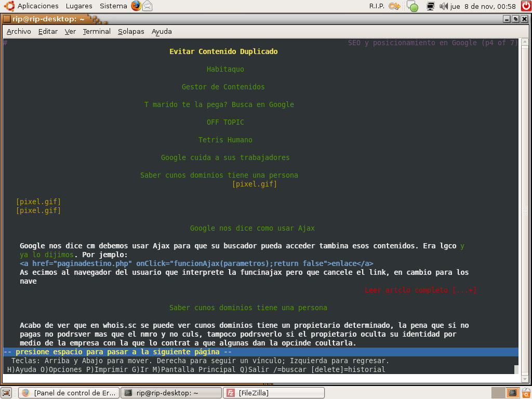Expand the Aplicaciones panel menu
The width and height of the screenshot is (532, 399).
point(38,6)
